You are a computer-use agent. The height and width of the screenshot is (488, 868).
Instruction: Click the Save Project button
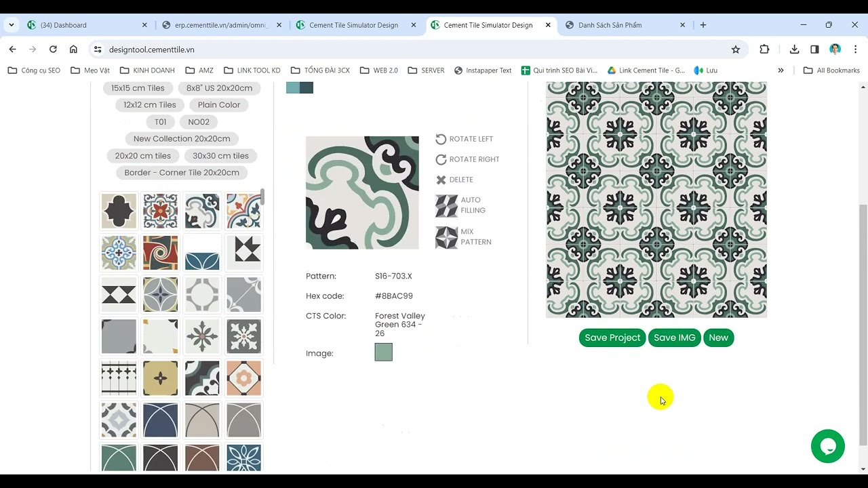612,338
